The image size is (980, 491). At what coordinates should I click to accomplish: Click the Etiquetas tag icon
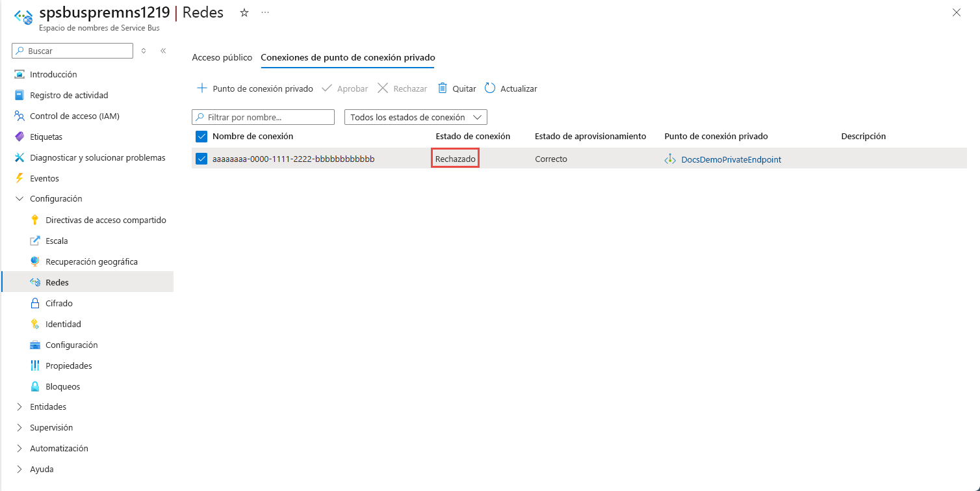(19, 137)
